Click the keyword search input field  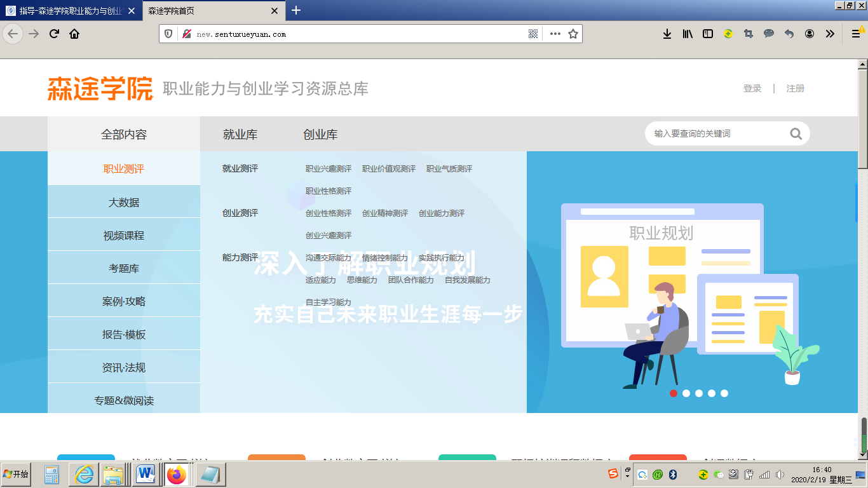[718, 133]
